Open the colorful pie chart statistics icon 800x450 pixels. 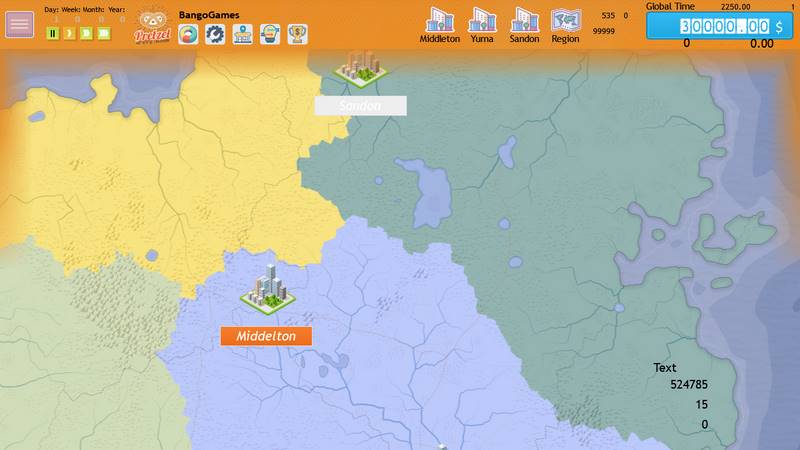click(x=189, y=34)
